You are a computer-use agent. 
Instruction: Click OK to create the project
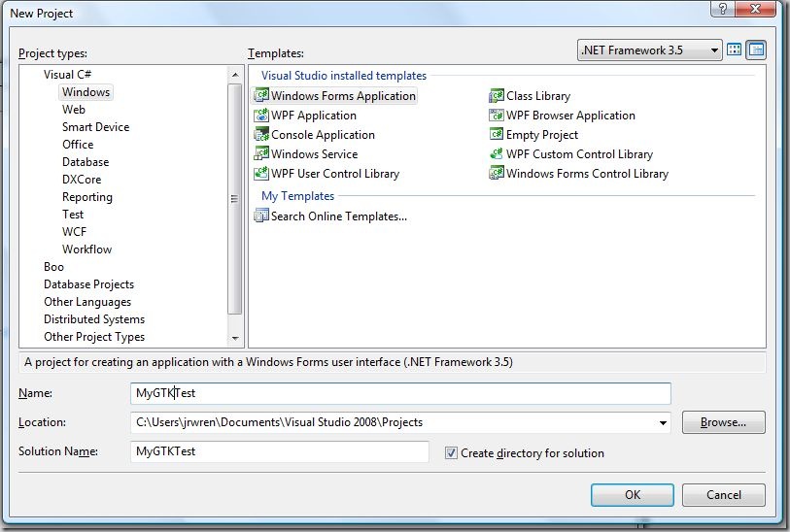point(633,495)
